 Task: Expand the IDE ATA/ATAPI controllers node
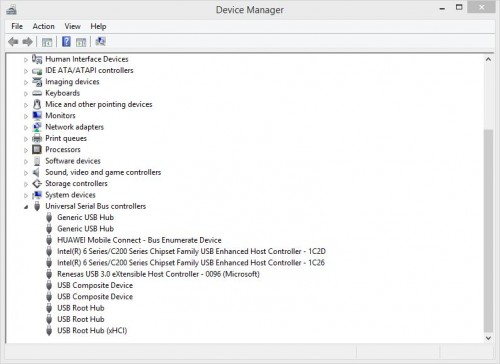click(x=26, y=71)
